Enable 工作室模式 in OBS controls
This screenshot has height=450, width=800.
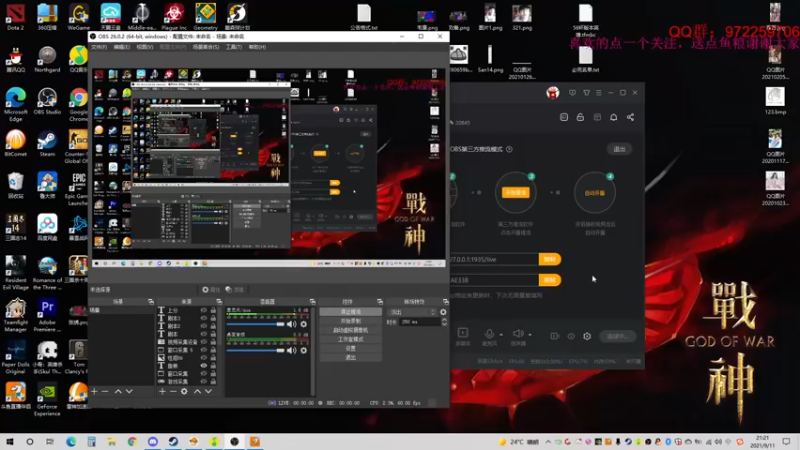[351, 339]
